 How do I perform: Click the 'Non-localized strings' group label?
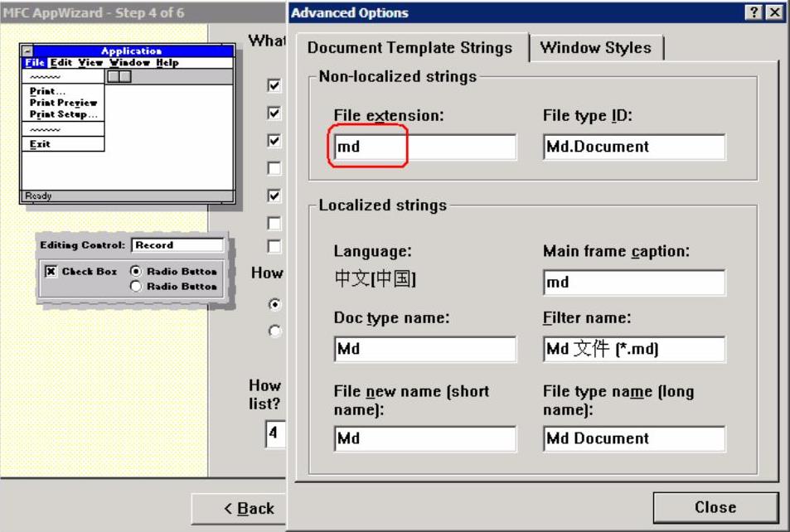click(x=398, y=76)
